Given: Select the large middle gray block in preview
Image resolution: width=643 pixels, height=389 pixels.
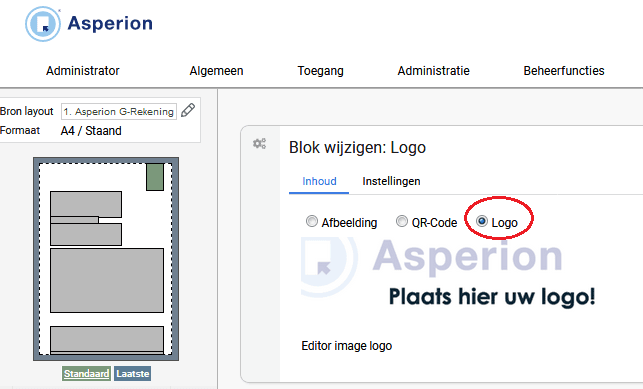Looking at the screenshot, I should [107, 280].
